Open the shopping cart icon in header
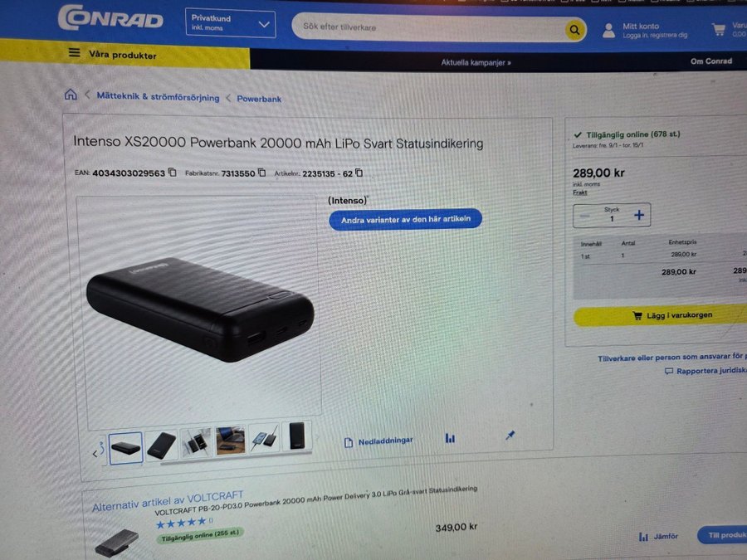 point(719,30)
